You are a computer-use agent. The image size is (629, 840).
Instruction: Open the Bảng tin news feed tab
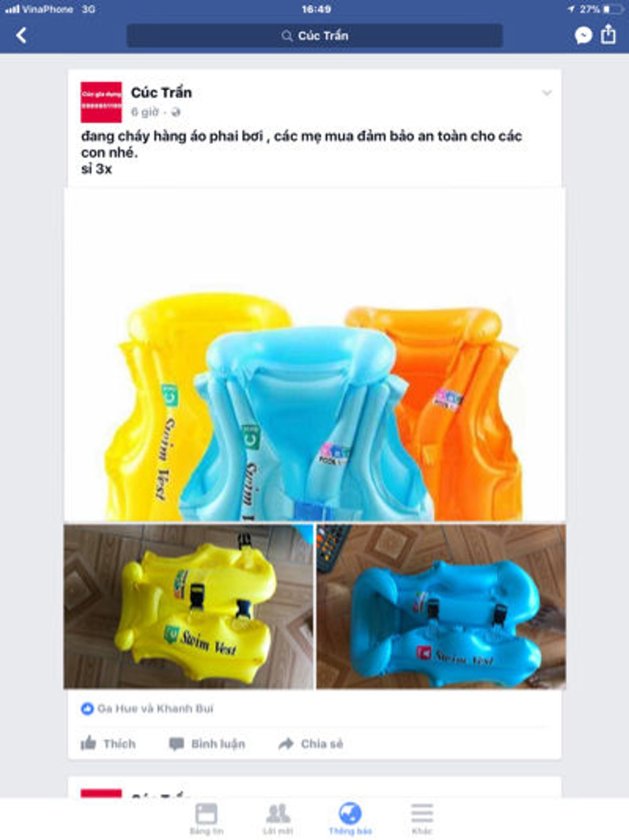pyautogui.click(x=206, y=819)
